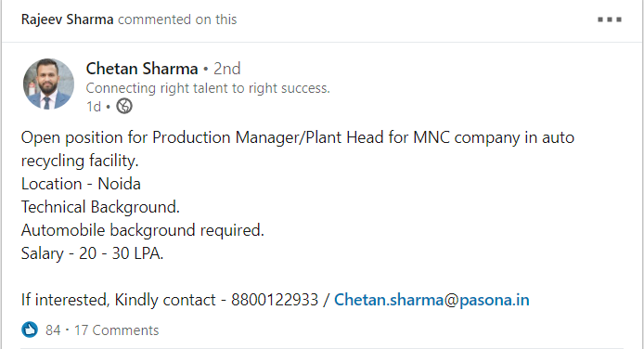This screenshot has height=349, width=644.
Task: Open the three-dot post options menu
Action: click(x=610, y=19)
